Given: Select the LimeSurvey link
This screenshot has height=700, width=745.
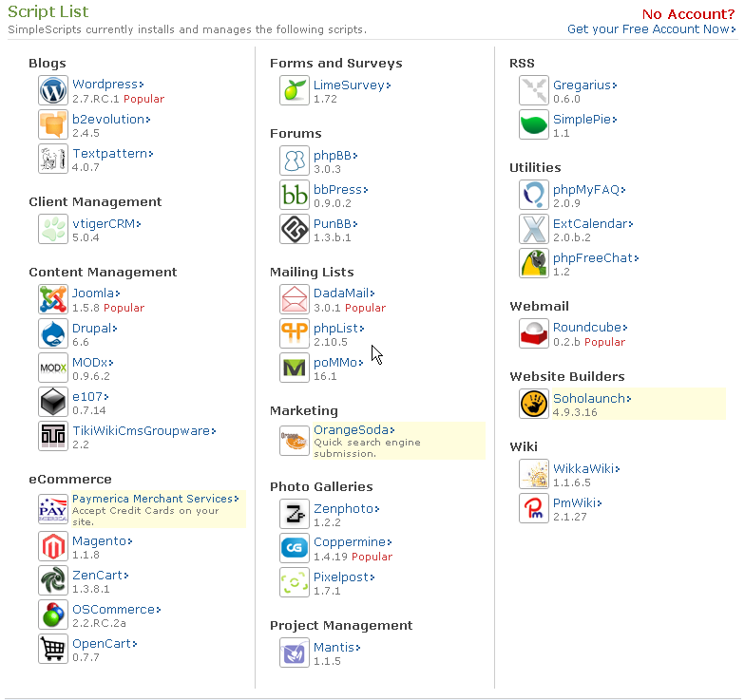Looking at the screenshot, I should coord(352,85).
